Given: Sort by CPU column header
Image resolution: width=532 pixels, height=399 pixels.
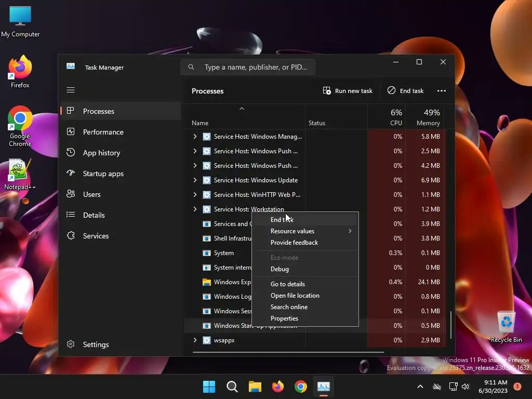Looking at the screenshot, I should pyautogui.click(x=387, y=117).
